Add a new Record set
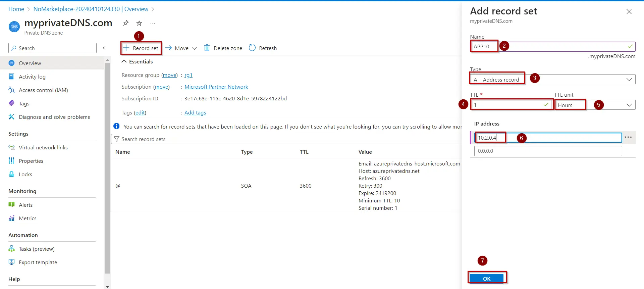Screen dimensions: 644x289 tap(141, 48)
